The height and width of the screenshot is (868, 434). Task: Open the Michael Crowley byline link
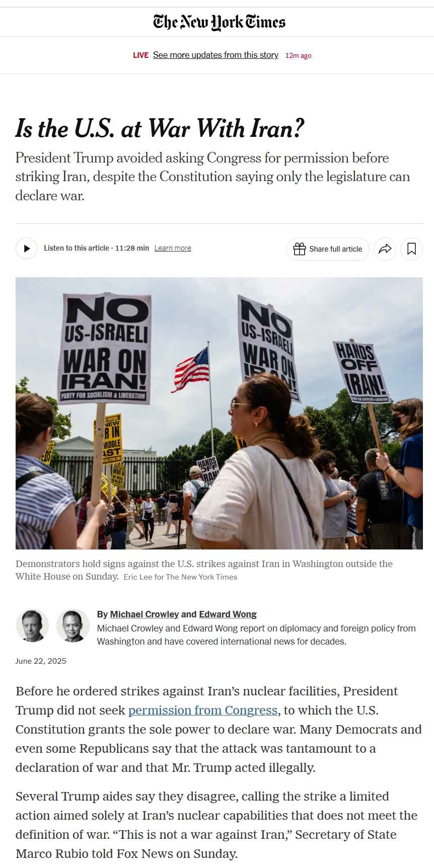(x=144, y=614)
